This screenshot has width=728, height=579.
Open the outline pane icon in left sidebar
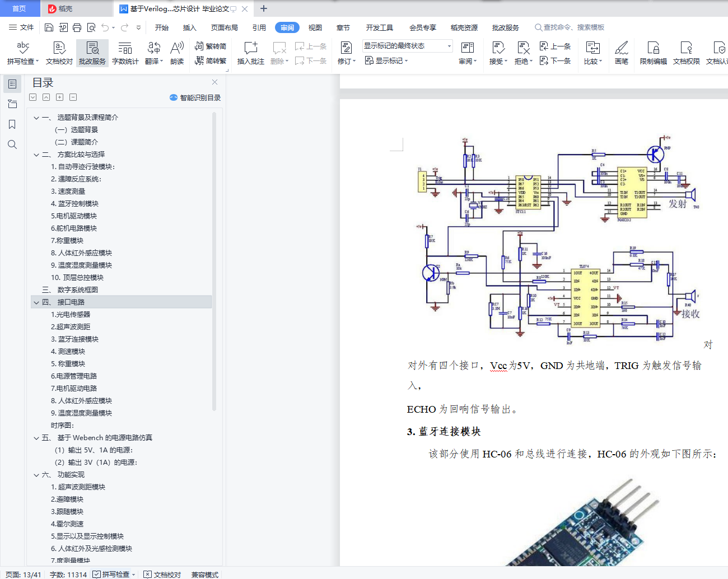tap(12, 84)
